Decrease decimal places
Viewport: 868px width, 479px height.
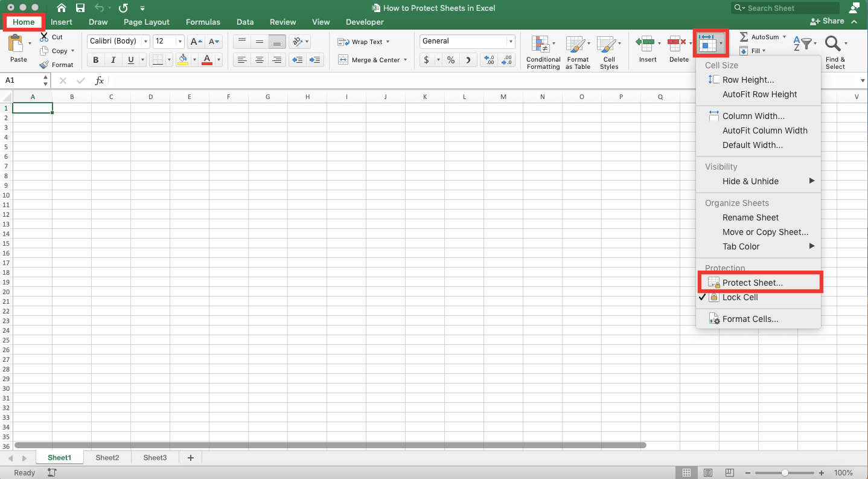point(506,60)
